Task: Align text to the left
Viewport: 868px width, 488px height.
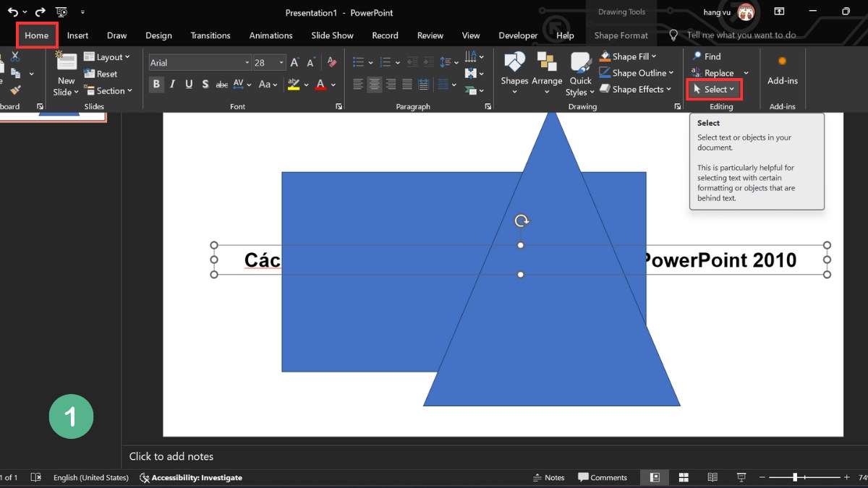Action: pos(358,85)
